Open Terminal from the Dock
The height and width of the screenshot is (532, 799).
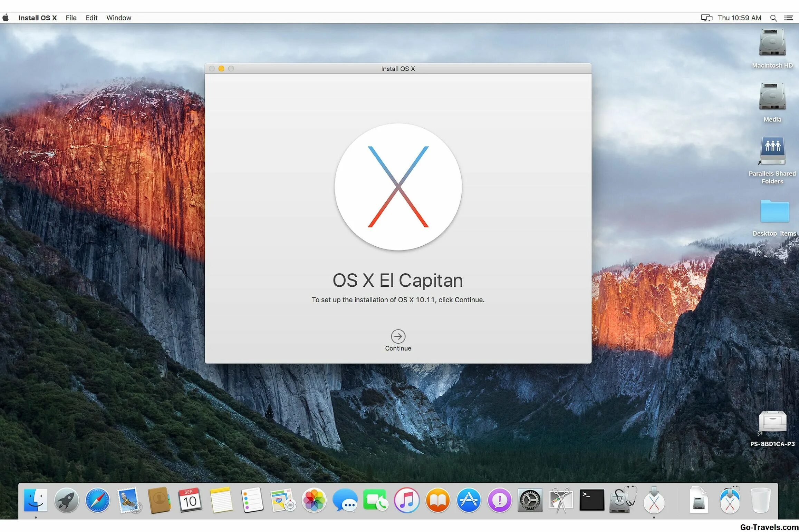click(x=591, y=500)
